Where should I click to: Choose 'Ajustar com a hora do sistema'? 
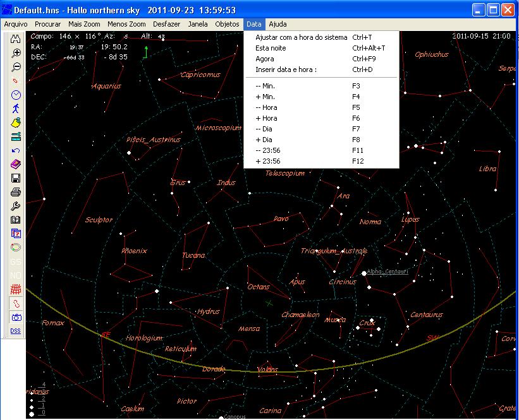[x=321, y=37]
